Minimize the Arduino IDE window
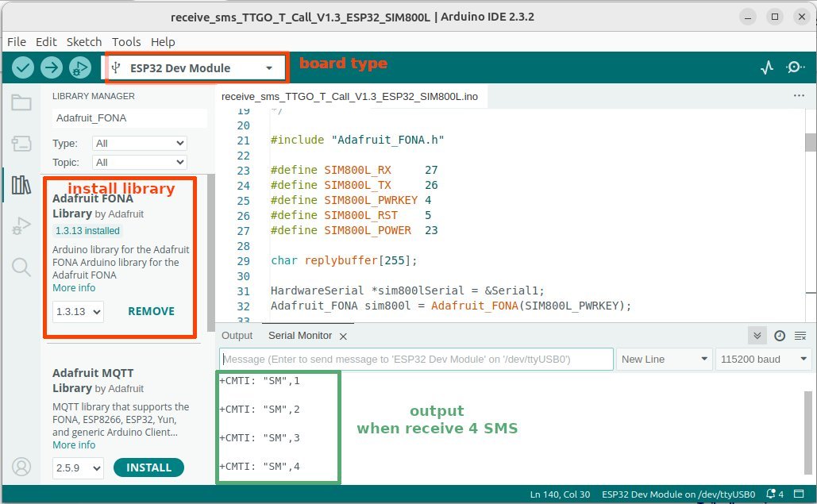Screen dimensions: 817x504 tap(748, 17)
